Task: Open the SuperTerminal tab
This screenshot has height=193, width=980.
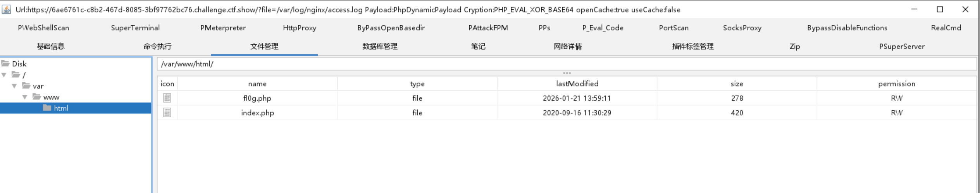Action: click(135, 28)
